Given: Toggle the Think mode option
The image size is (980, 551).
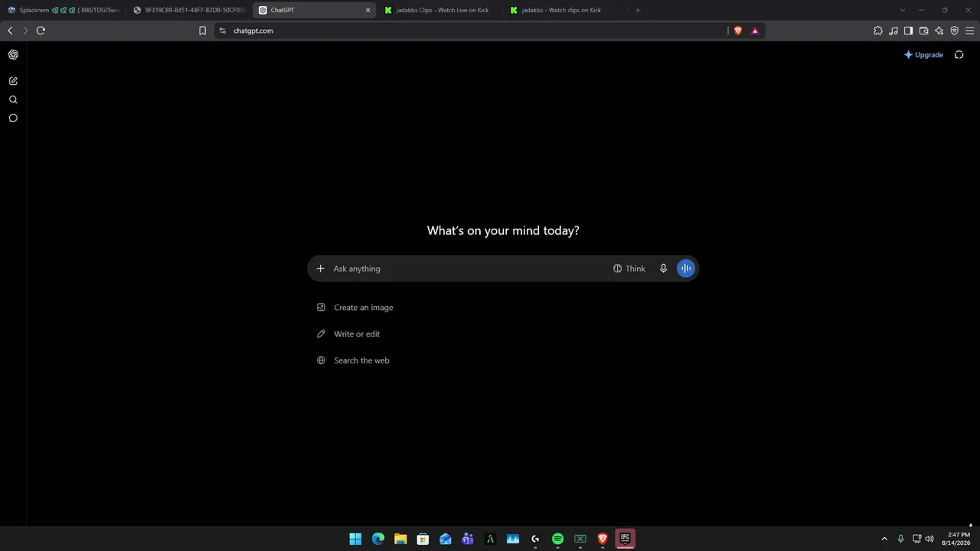Looking at the screenshot, I should pyautogui.click(x=629, y=269).
